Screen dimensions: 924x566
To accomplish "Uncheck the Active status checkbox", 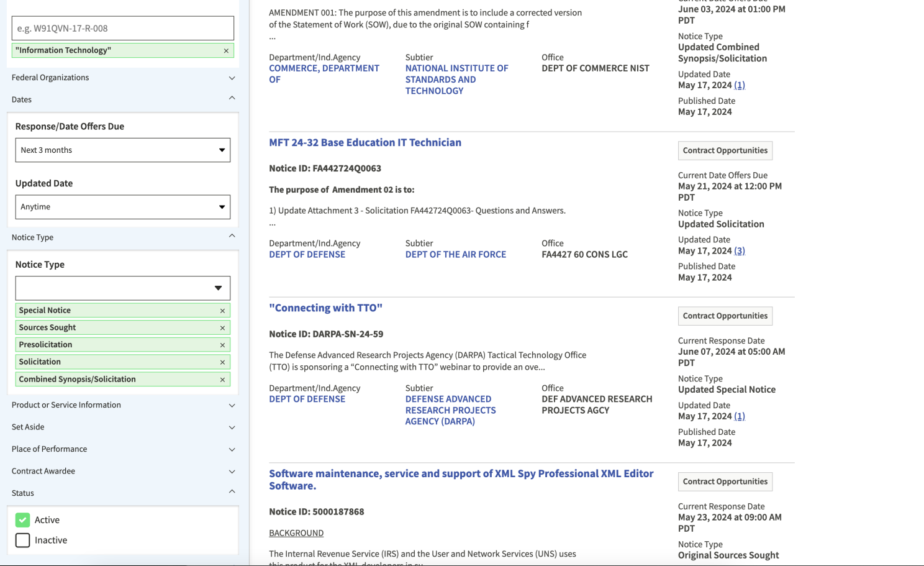I will pos(23,520).
